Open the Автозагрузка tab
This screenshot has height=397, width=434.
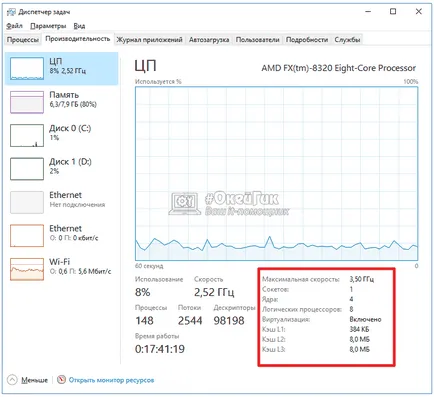pyautogui.click(x=209, y=40)
